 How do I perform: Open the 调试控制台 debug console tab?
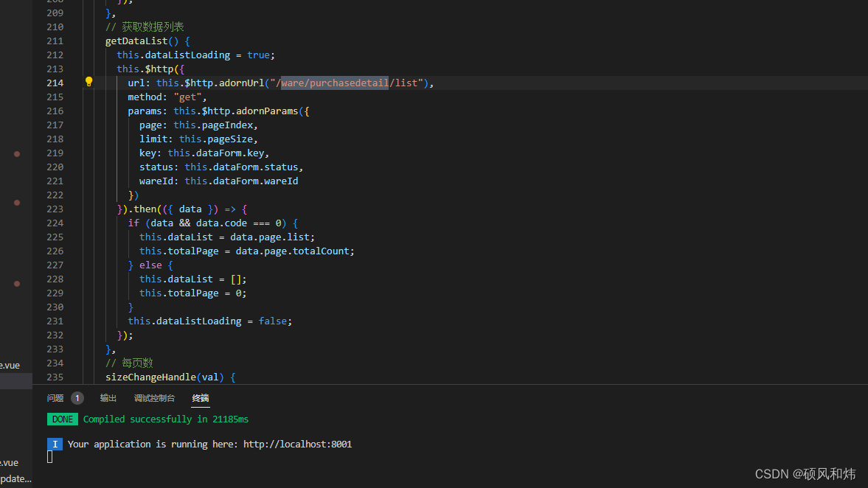point(154,398)
